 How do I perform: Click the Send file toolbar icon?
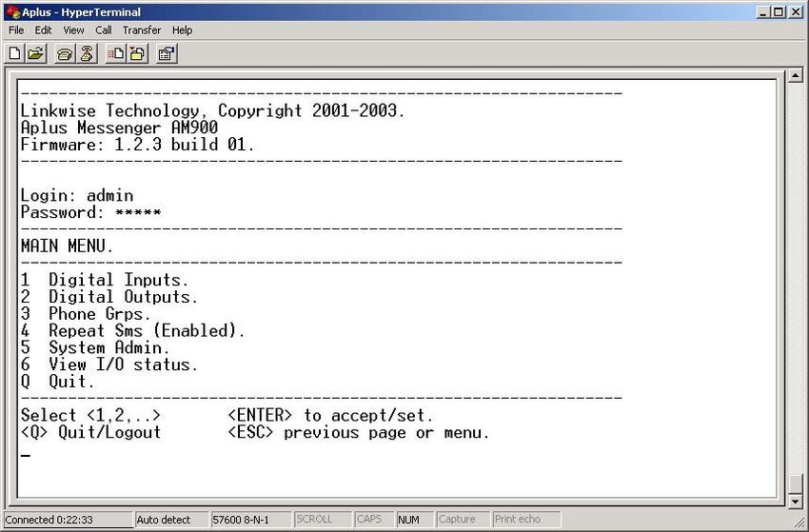115,53
